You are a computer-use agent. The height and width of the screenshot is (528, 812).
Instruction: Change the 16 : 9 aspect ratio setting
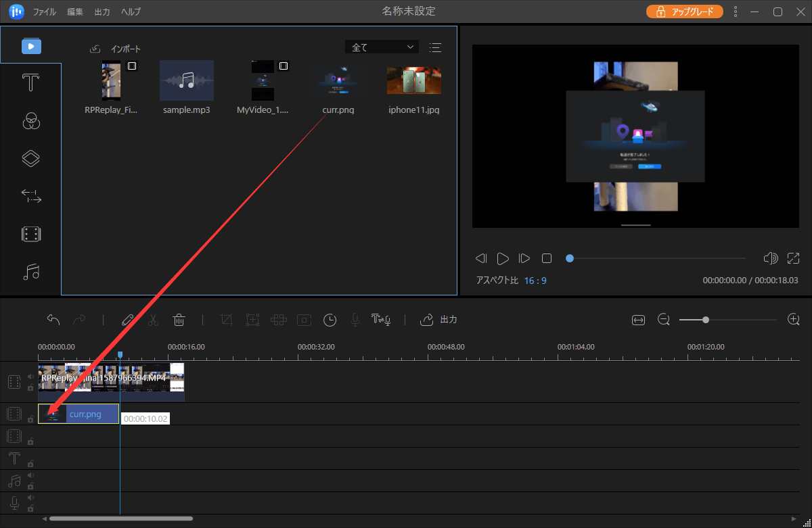[x=535, y=280]
